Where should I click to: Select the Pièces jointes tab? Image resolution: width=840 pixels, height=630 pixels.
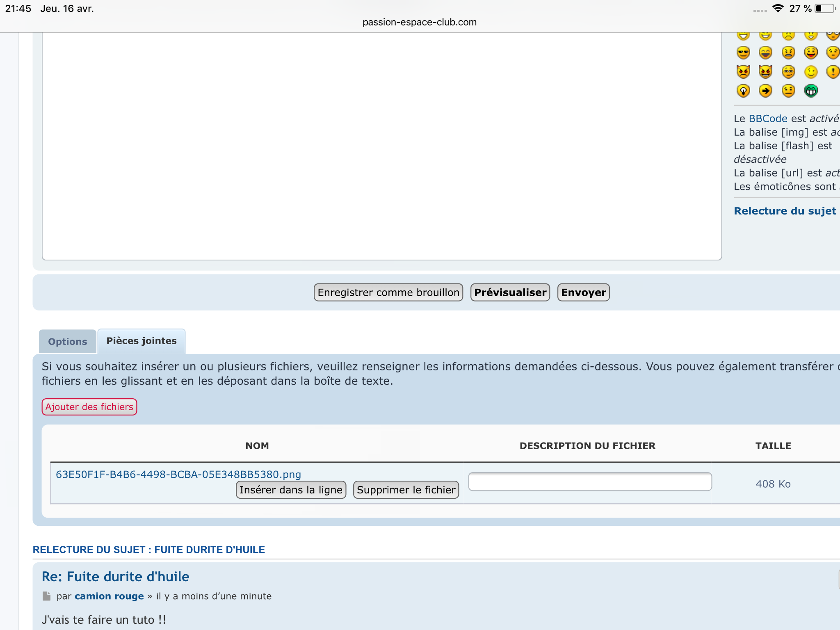[142, 341]
